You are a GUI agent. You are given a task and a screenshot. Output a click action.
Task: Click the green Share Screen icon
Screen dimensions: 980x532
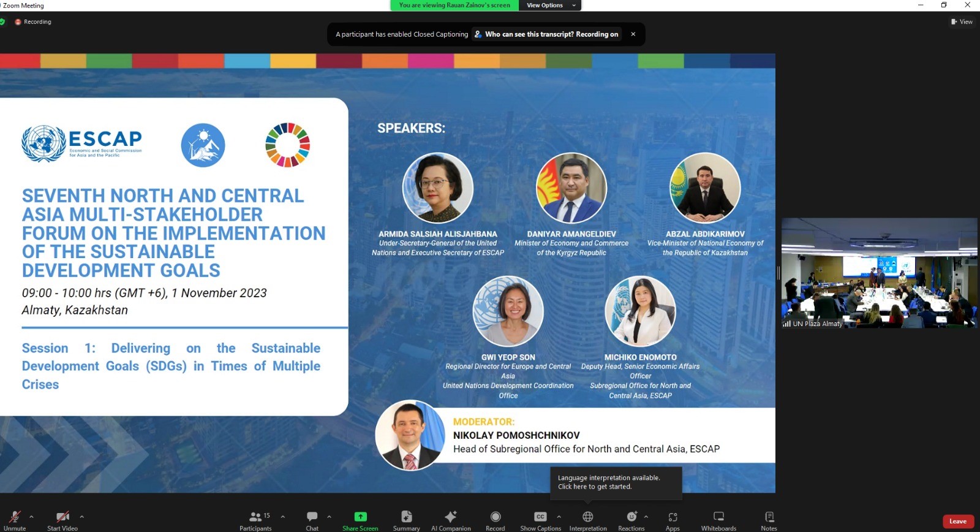pos(360,517)
